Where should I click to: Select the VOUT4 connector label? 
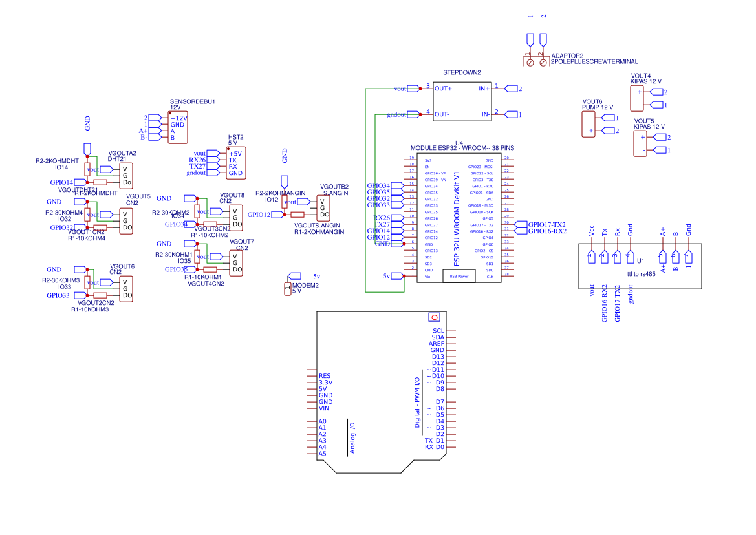point(641,76)
